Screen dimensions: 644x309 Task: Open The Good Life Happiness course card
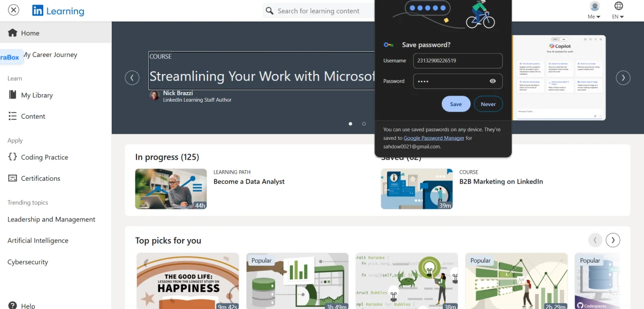(x=188, y=281)
